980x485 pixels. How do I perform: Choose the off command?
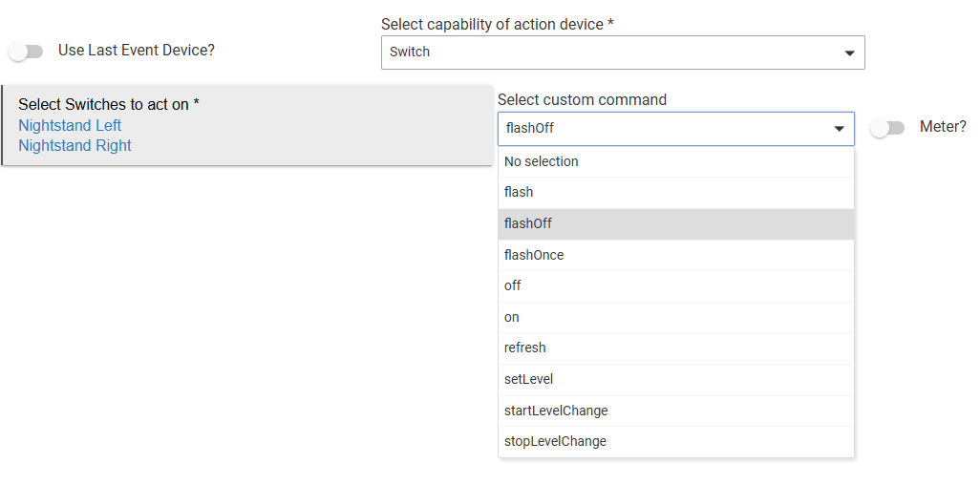(513, 285)
